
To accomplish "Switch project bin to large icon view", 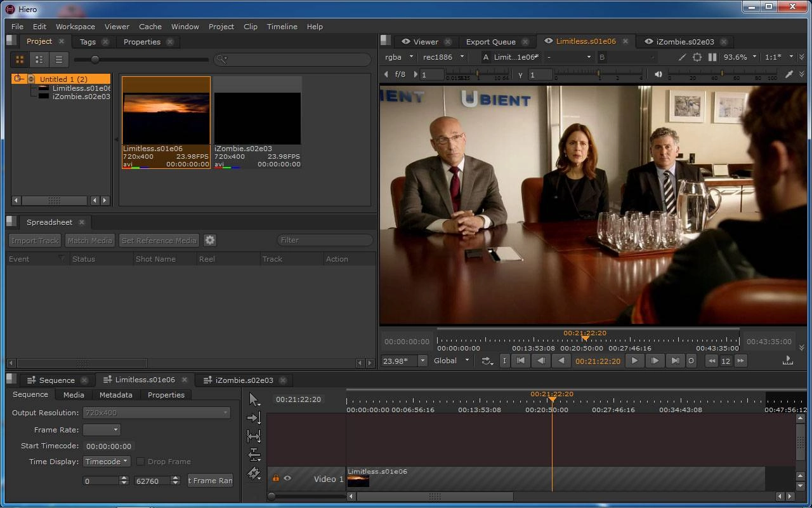I will pos(20,59).
